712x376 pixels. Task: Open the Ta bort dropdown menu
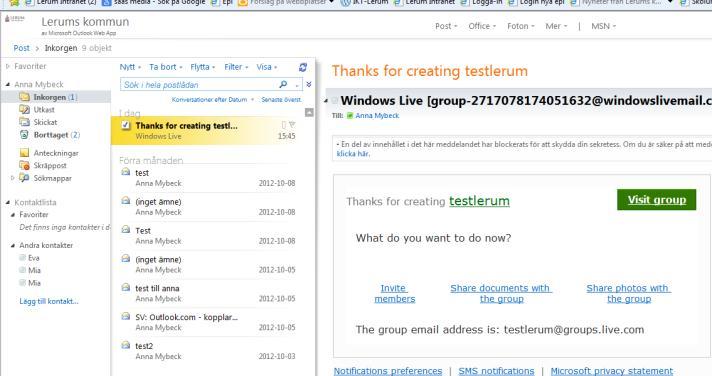pos(166,67)
